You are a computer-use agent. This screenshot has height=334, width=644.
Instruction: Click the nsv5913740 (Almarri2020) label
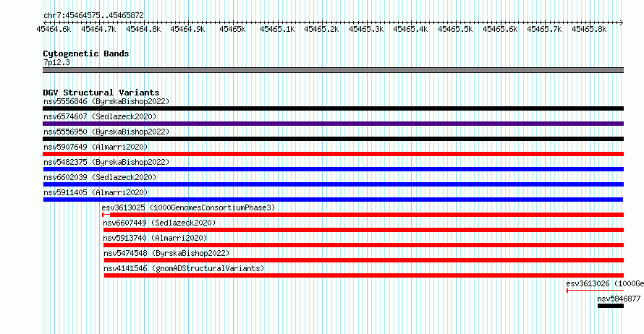click(x=155, y=238)
